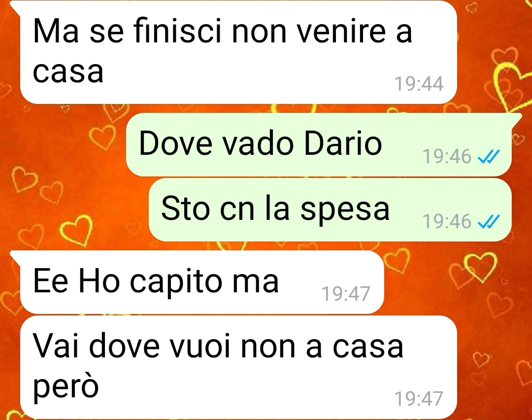Click the word "spesa" in the sent message
The height and width of the screenshot is (420, 532).
[x=345, y=210]
